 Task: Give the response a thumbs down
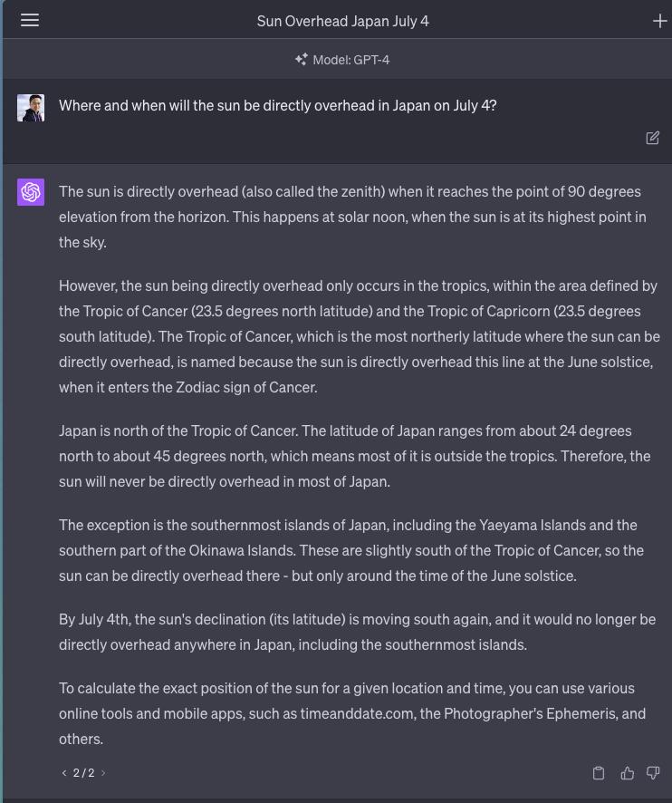653,773
